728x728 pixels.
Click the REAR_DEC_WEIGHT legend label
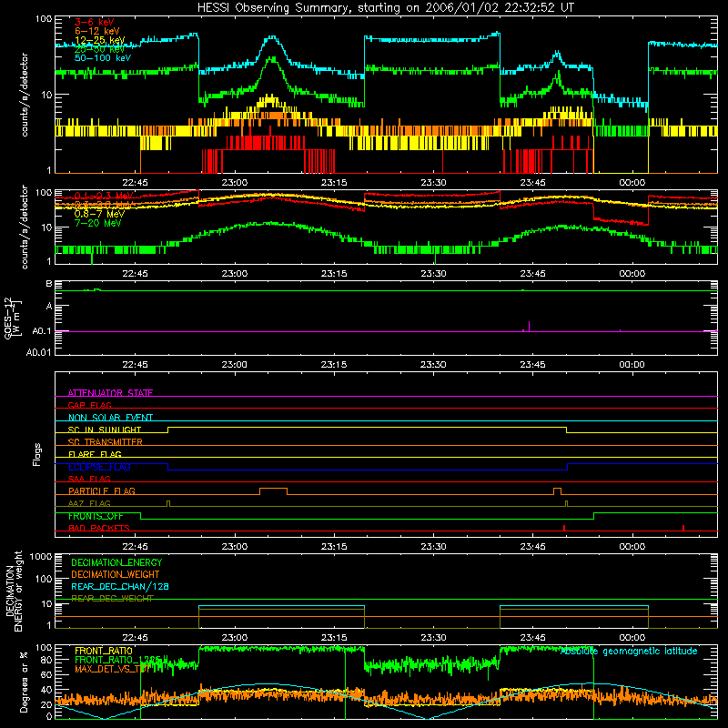pos(112,599)
